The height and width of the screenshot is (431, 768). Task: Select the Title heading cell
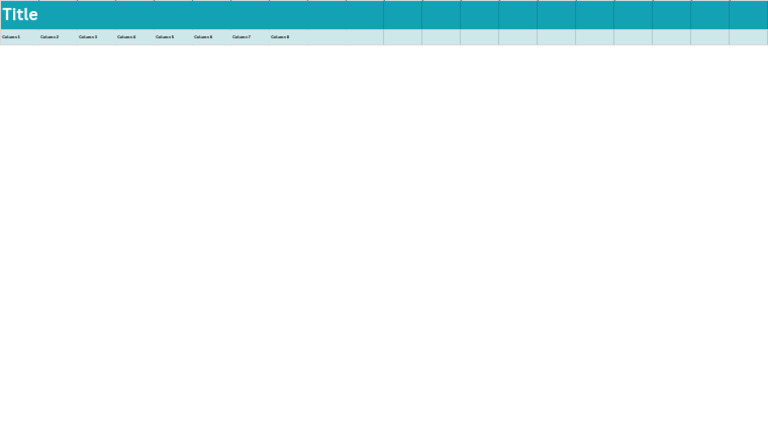(x=192, y=15)
